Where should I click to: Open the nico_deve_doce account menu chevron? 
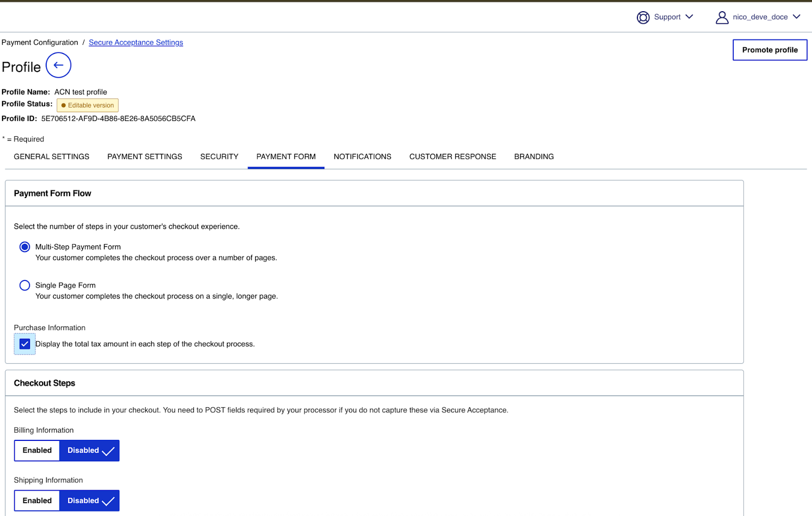tap(796, 17)
